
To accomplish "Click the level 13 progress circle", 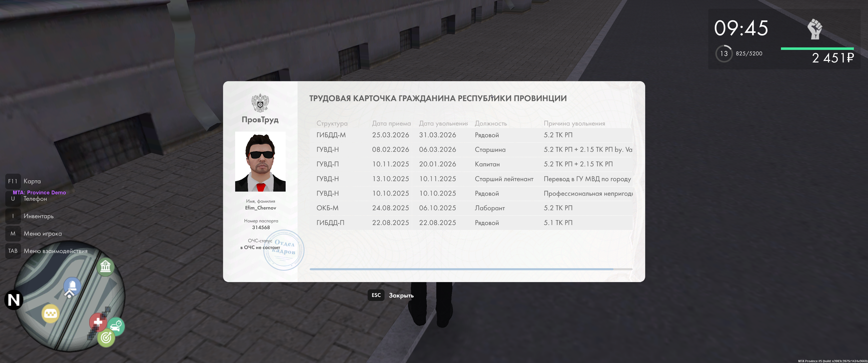I will point(724,53).
